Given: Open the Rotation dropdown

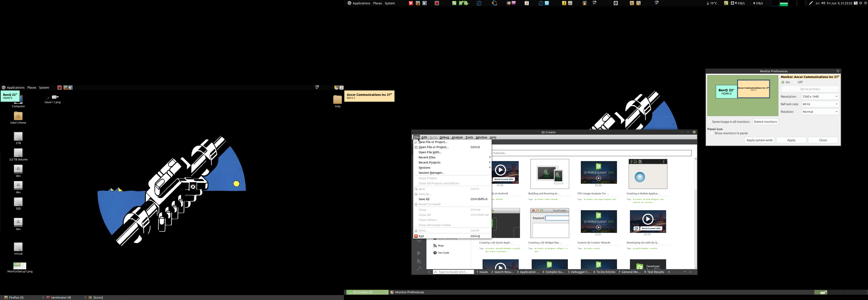Looking at the screenshot, I should 820,112.
